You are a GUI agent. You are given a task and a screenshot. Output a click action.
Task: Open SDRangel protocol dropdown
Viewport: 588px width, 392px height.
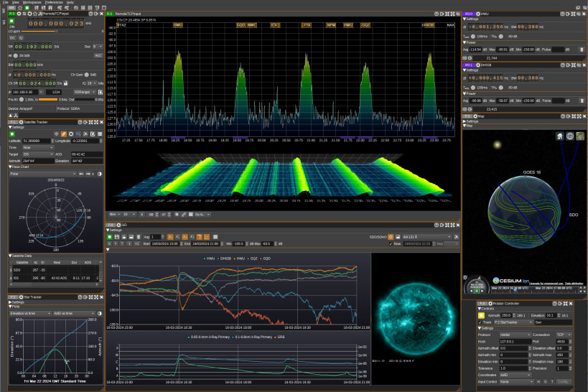coord(85,92)
